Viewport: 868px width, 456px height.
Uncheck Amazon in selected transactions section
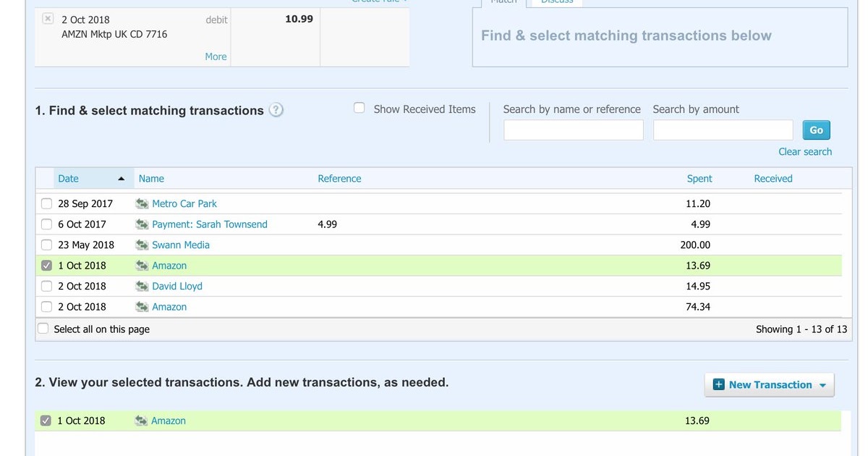[x=46, y=421]
